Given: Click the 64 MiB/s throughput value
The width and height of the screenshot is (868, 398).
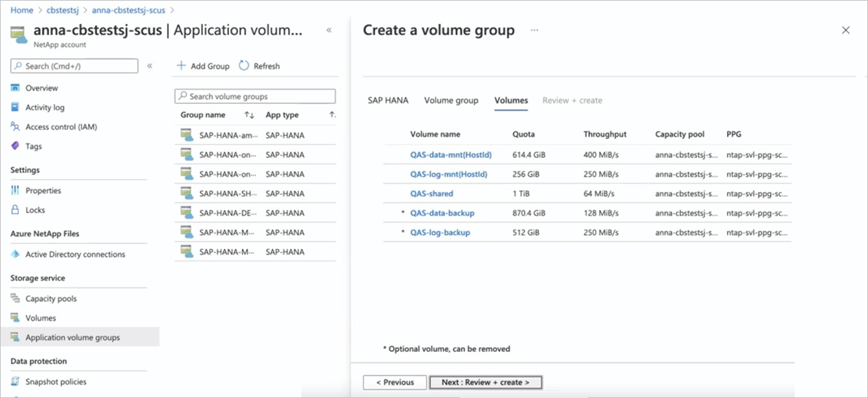Looking at the screenshot, I should (599, 193).
